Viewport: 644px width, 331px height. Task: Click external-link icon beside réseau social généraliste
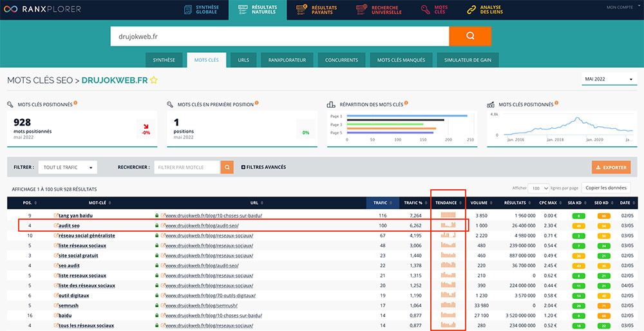(x=56, y=235)
